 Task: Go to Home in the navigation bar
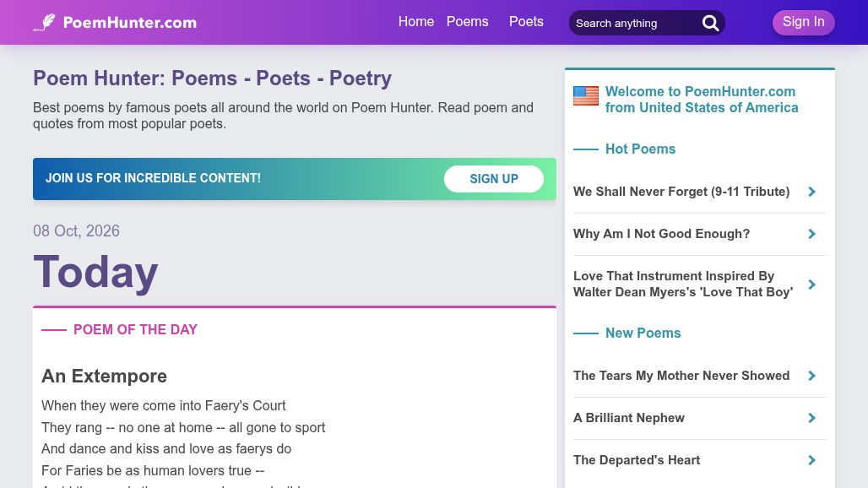(416, 22)
